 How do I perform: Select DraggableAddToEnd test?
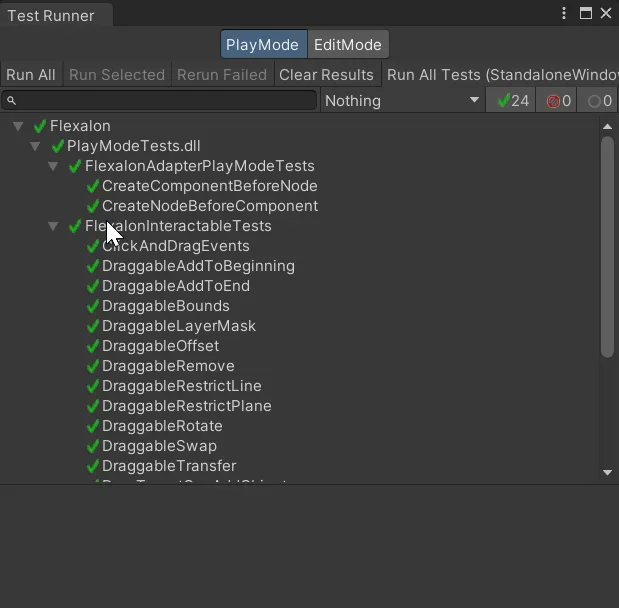pos(299,286)
